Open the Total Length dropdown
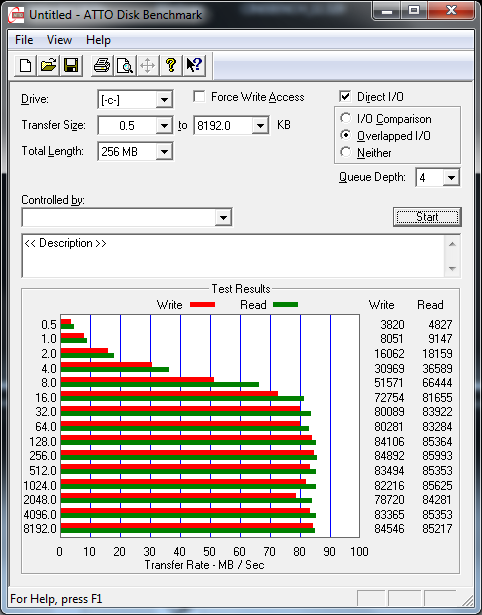Screen dimensions: 482x615 pyautogui.click(x=164, y=151)
